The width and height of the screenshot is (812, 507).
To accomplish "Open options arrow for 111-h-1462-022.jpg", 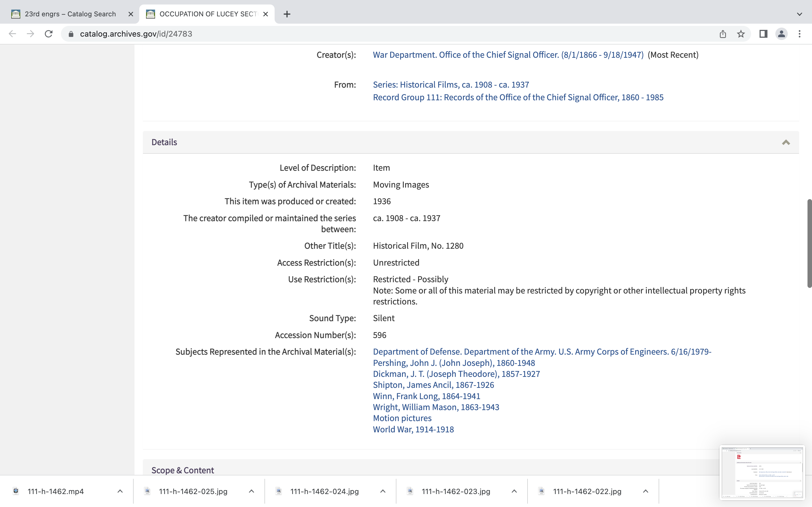I will point(646,491).
